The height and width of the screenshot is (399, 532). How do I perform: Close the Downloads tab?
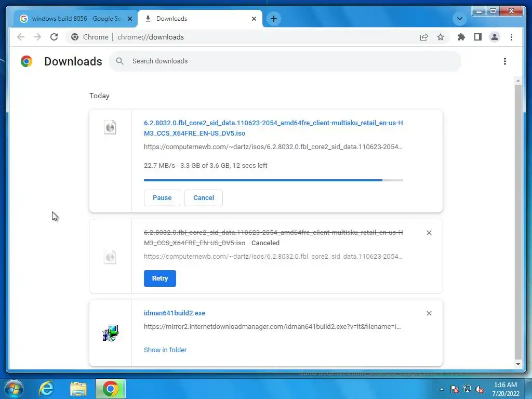tap(254, 19)
